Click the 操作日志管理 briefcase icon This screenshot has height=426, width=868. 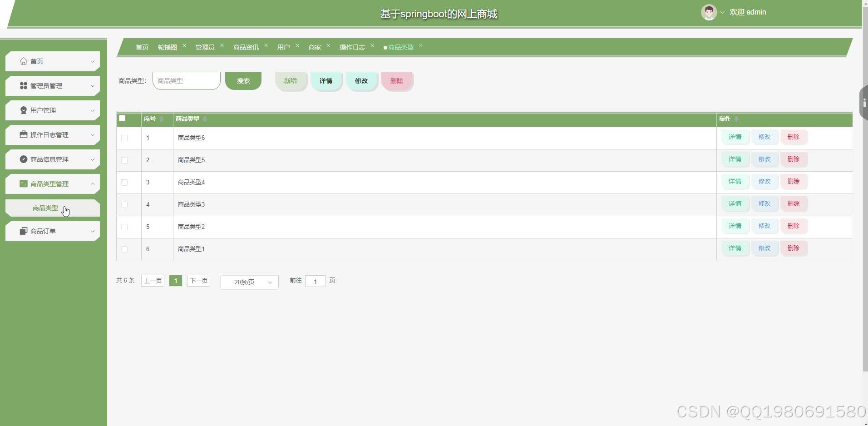click(x=24, y=135)
